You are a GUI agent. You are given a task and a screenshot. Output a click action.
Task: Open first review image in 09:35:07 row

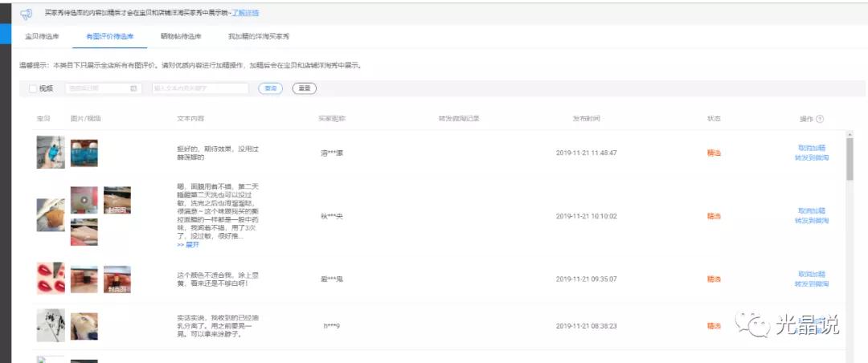point(84,279)
